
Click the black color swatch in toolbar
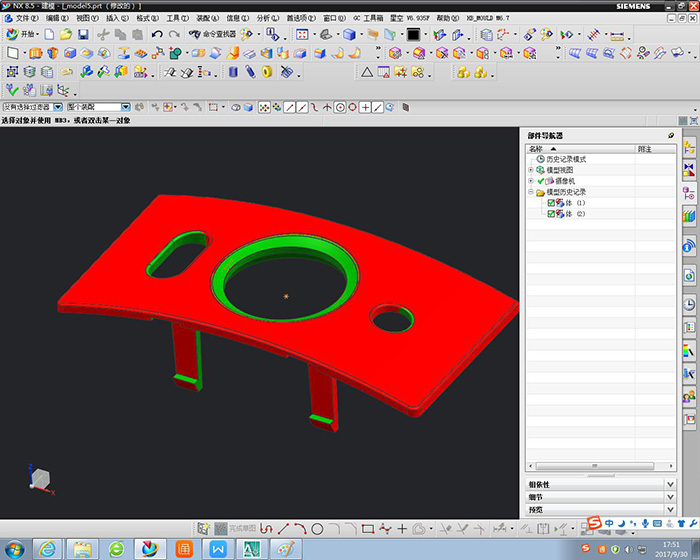pyautogui.click(x=412, y=34)
